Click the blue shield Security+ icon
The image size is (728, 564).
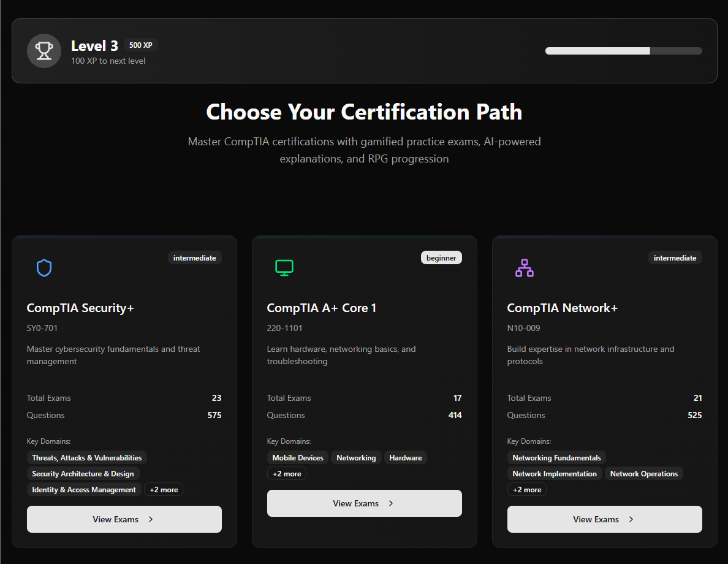tap(44, 268)
